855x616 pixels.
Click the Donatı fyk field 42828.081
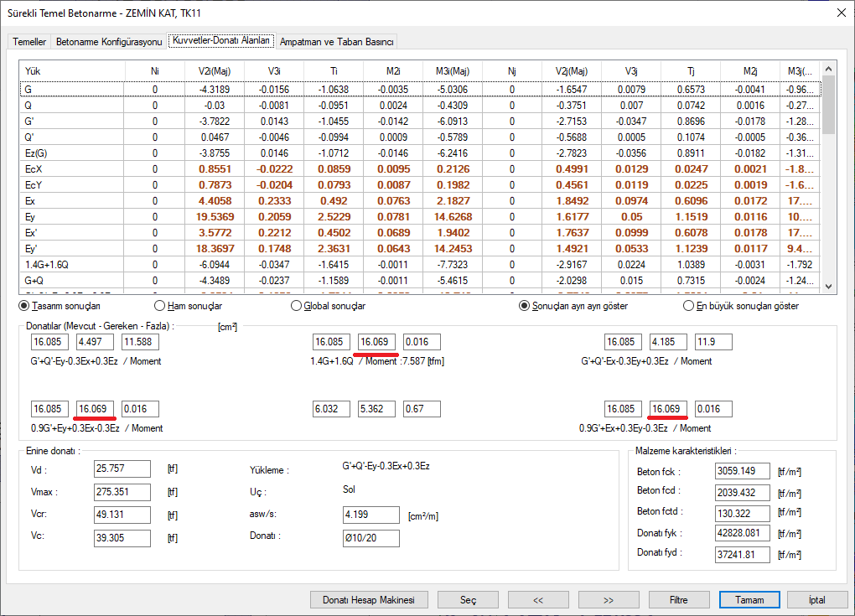click(742, 533)
